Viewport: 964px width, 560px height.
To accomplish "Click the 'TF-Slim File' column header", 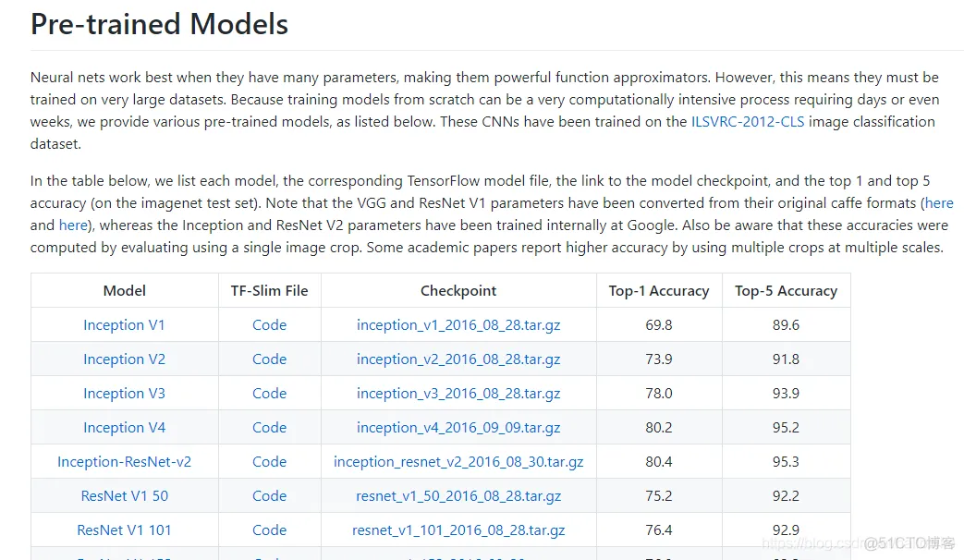I will click(x=269, y=291).
